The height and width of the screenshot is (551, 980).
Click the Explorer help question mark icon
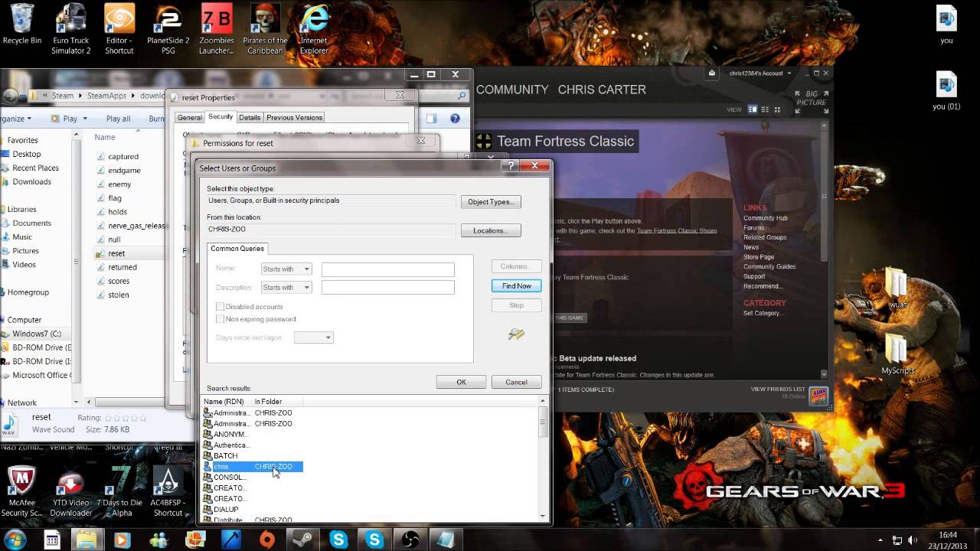tap(455, 119)
